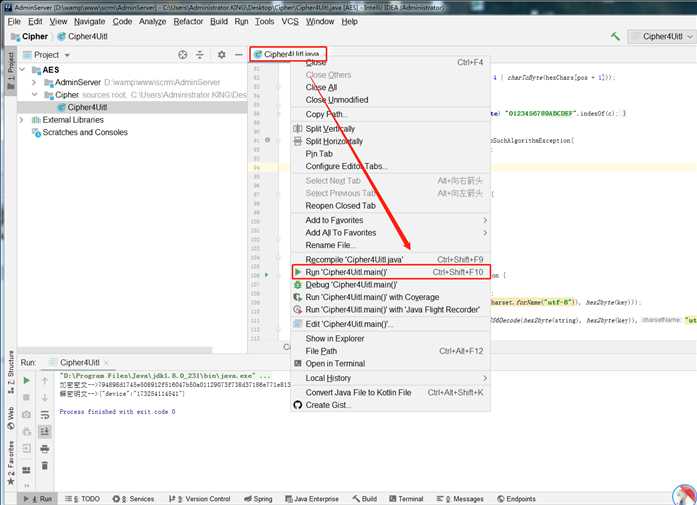Open the Refactor menu
Image resolution: width=697 pixels, height=505 pixels.
click(188, 21)
